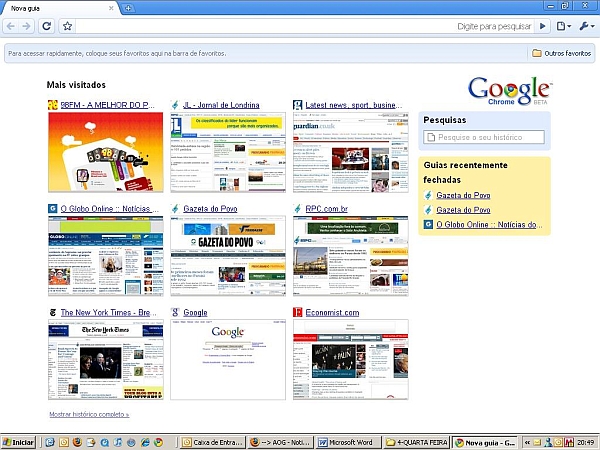Open a new tab with plus button
This screenshot has height=450, width=600.
pos(128,8)
